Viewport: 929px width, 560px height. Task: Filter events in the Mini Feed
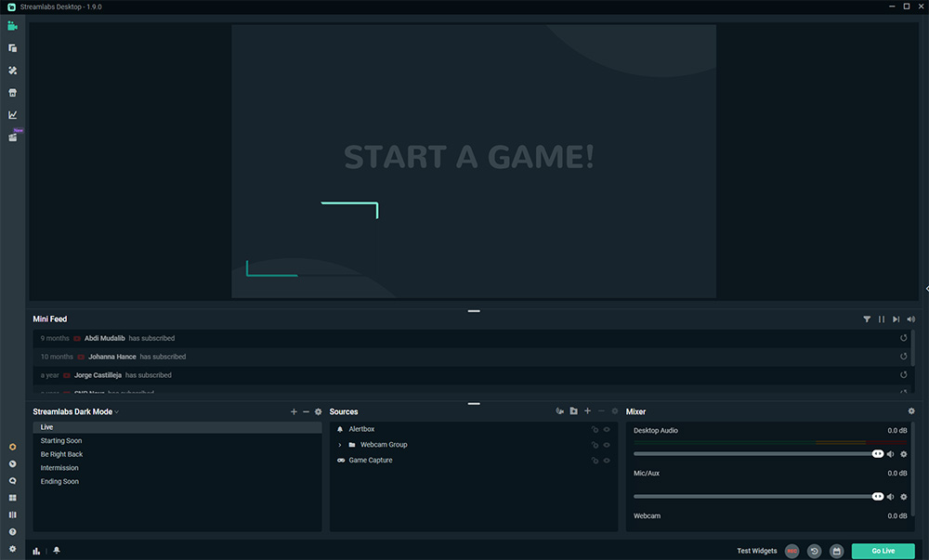coord(867,319)
